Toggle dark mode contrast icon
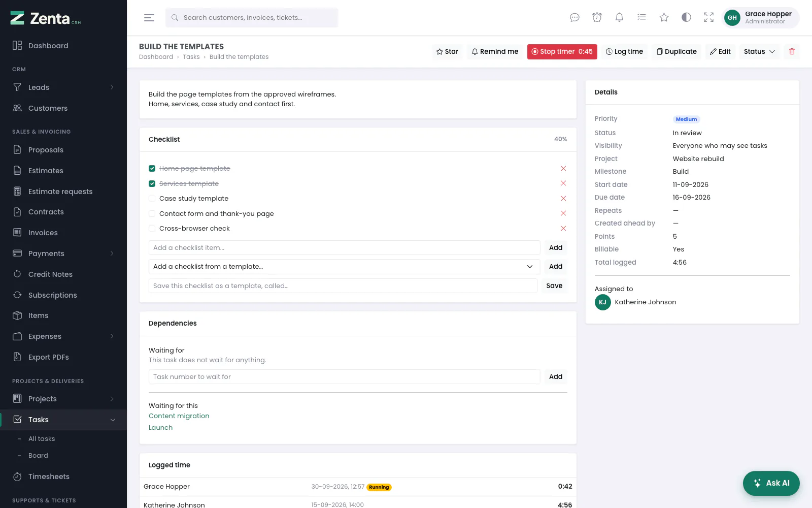 tap(686, 18)
